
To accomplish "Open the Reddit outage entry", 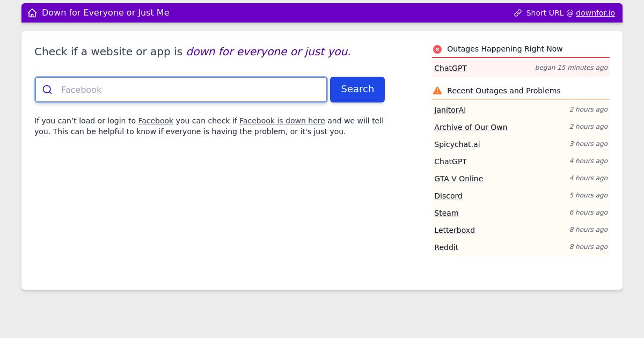I will click(x=446, y=247).
